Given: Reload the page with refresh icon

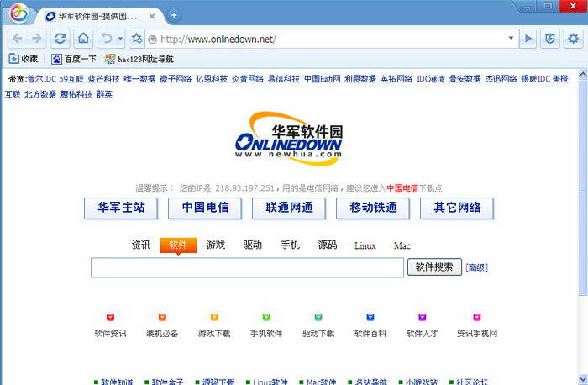Looking at the screenshot, I should pos(60,38).
